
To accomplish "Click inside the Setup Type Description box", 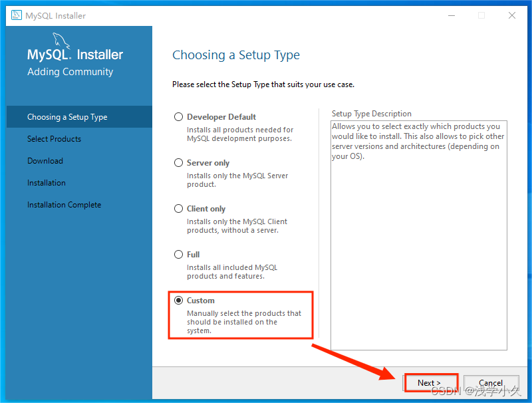I will pyautogui.click(x=419, y=235).
